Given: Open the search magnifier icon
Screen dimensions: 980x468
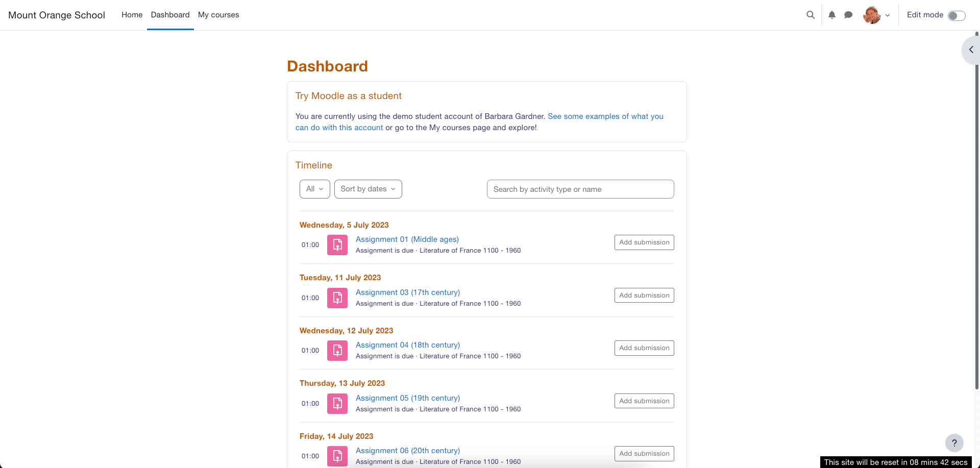Looking at the screenshot, I should (811, 15).
